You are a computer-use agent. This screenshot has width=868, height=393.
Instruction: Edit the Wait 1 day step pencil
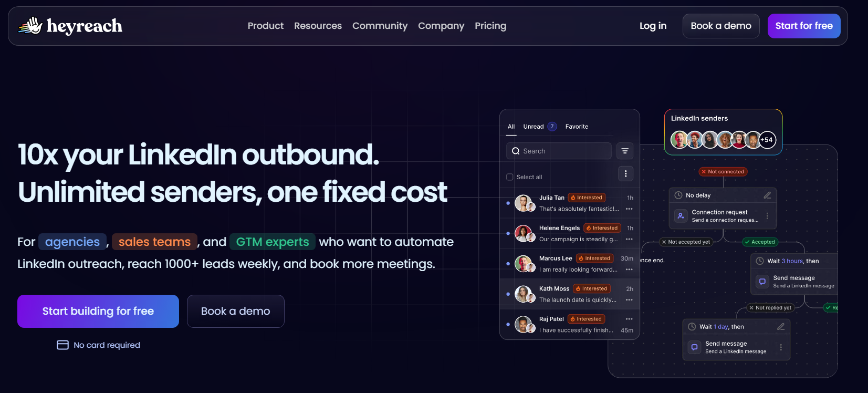click(x=781, y=326)
